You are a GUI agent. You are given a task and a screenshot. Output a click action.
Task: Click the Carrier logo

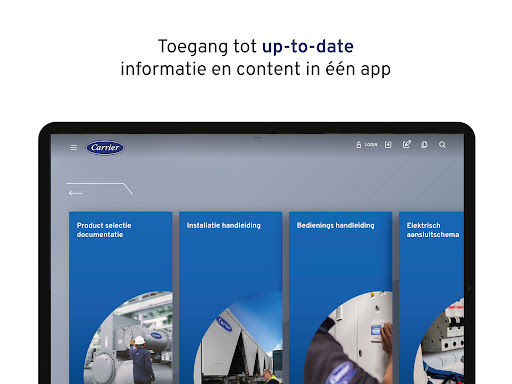tap(105, 147)
